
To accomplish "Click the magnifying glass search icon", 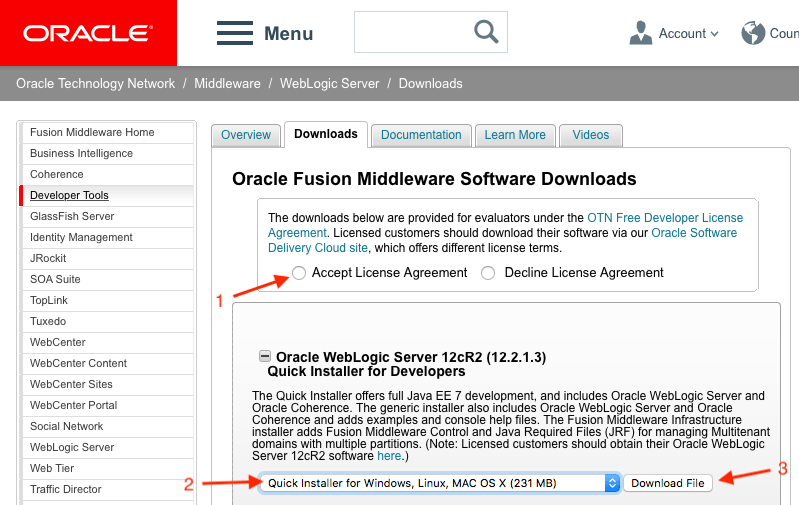I will coord(486,32).
